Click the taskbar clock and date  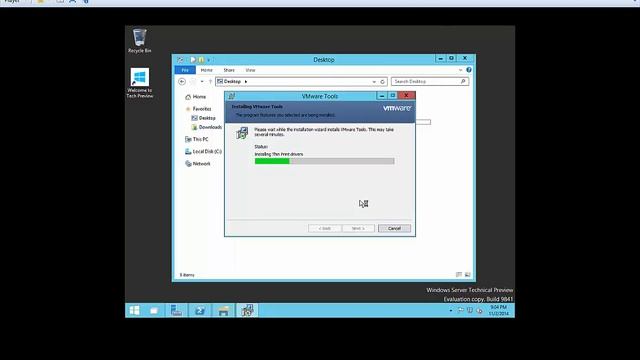[498, 310]
